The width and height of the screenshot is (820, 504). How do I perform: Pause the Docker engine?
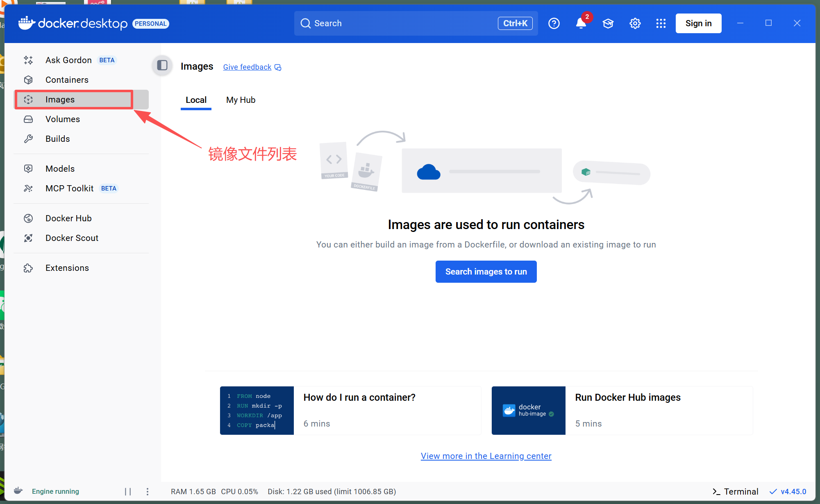(128, 491)
